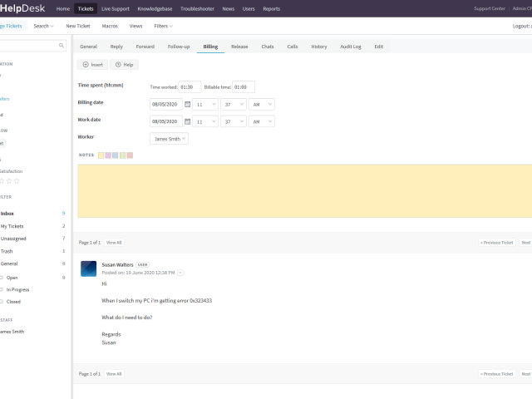
Task: Pick the green note color swatch
Action: tap(122, 155)
